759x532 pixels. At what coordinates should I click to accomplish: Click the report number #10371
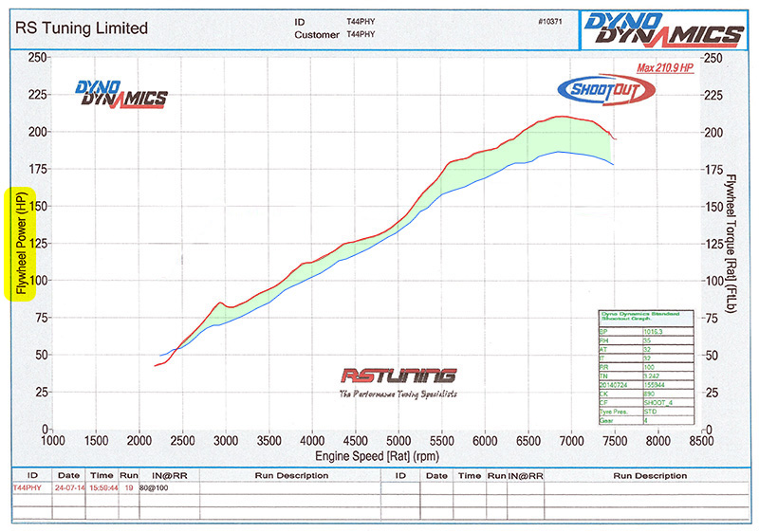(550, 22)
